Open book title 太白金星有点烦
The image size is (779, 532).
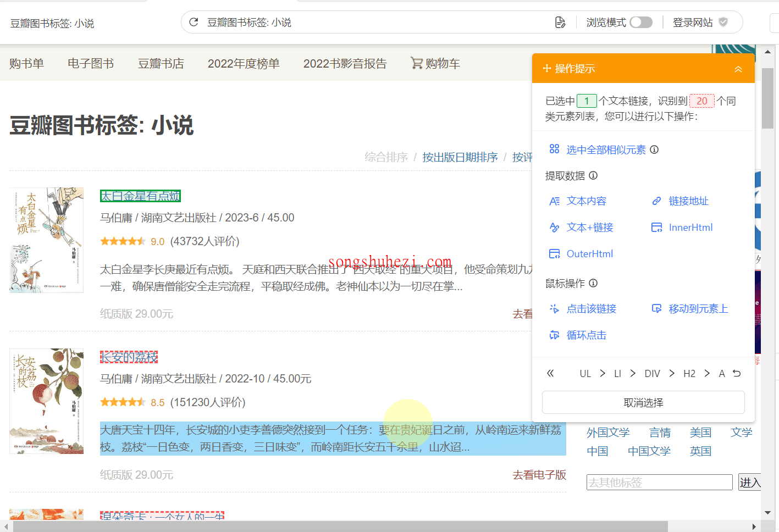140,196
